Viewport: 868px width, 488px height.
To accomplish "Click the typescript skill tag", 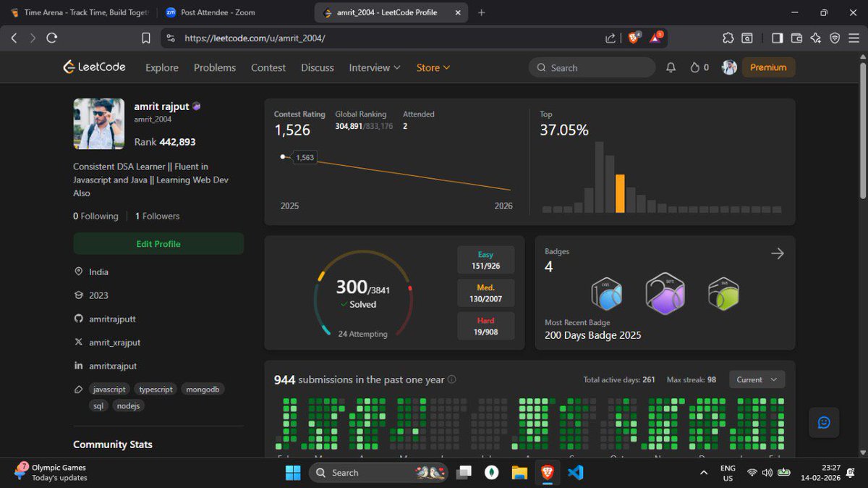I will coord(156,389).
